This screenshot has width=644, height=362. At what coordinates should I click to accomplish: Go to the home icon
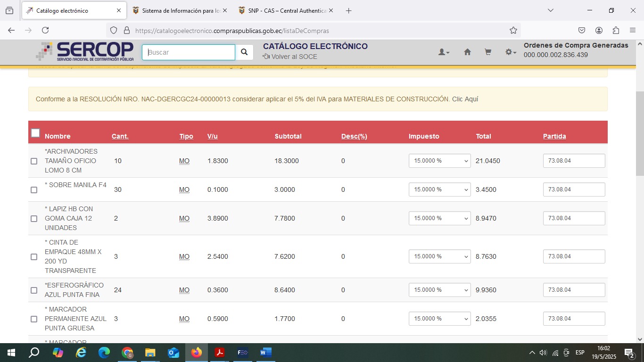pos(467,52)
